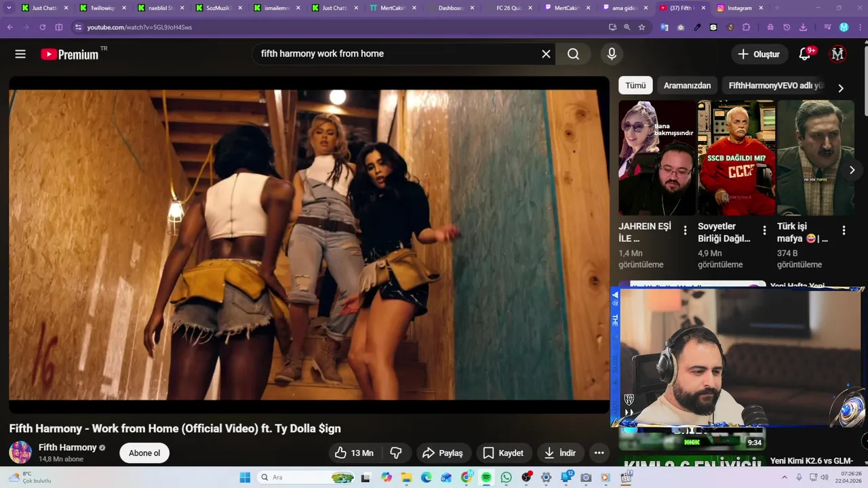Show next shorts with the right chevron
Image resolution: width=868 pixels, height=488 pixels.
[852, 170]
